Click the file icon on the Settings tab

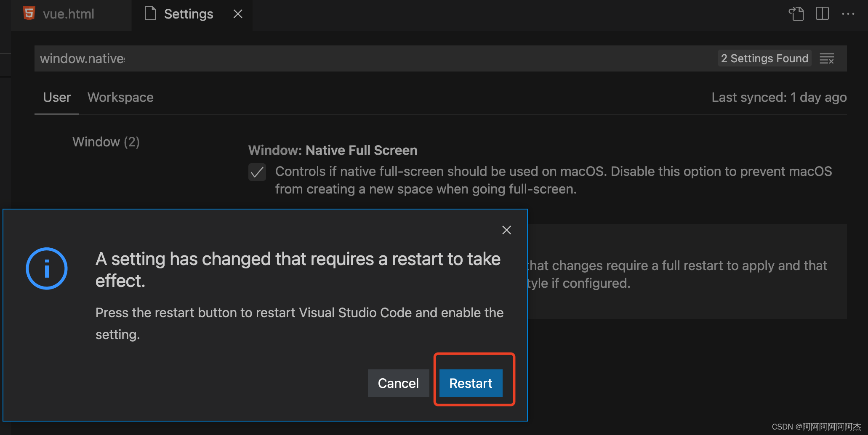[150, 13]
